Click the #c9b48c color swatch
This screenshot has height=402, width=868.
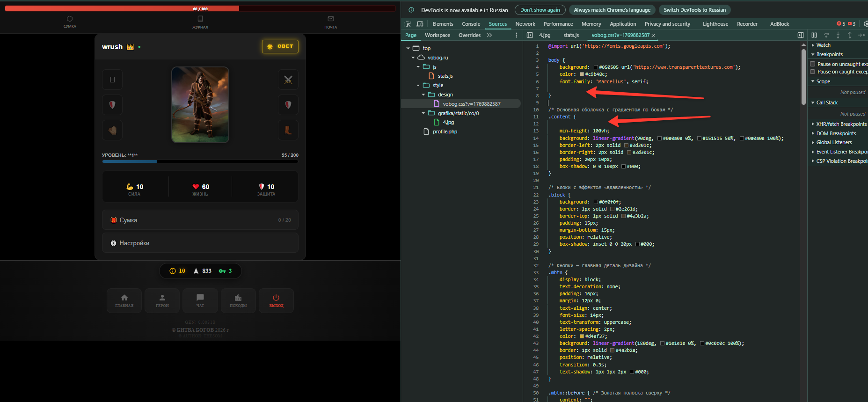(x=582, y=74)
